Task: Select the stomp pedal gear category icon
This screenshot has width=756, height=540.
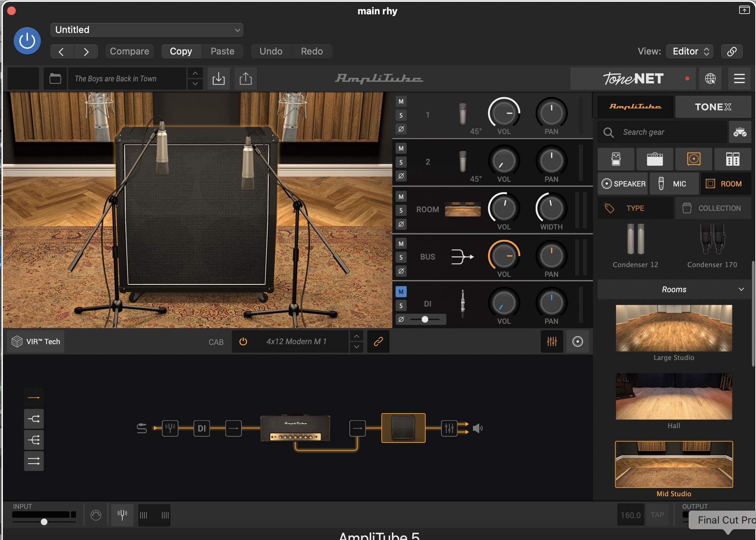Action: click(616, 159)
